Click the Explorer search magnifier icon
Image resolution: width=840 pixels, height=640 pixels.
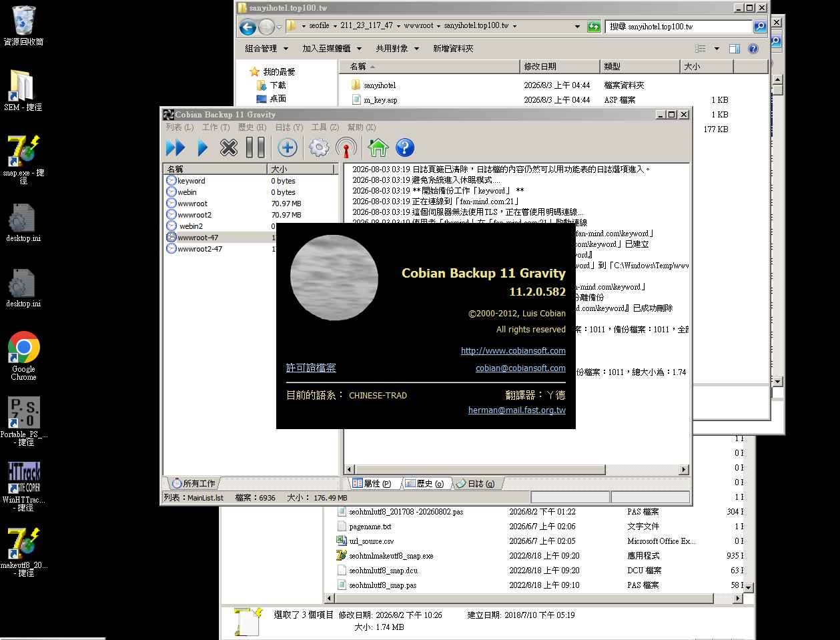760,27
